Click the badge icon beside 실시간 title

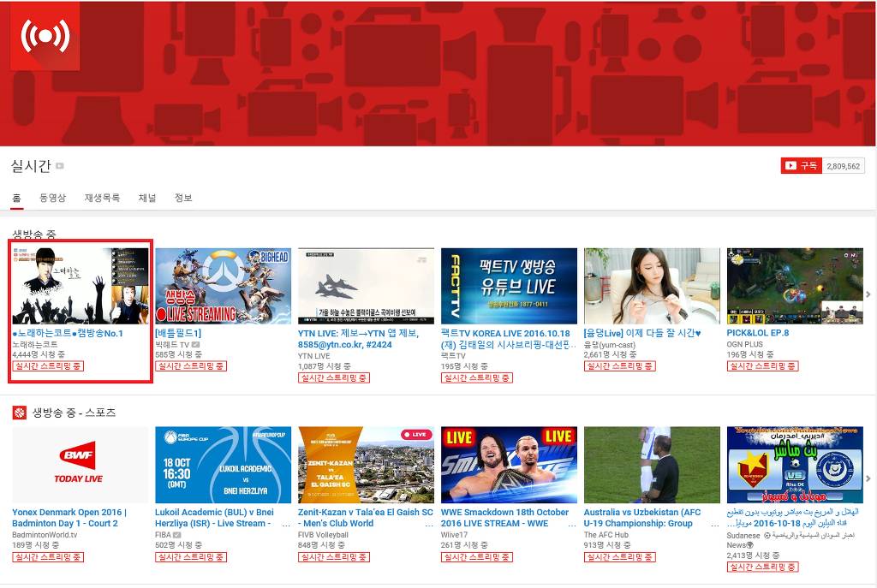(60, 166)
